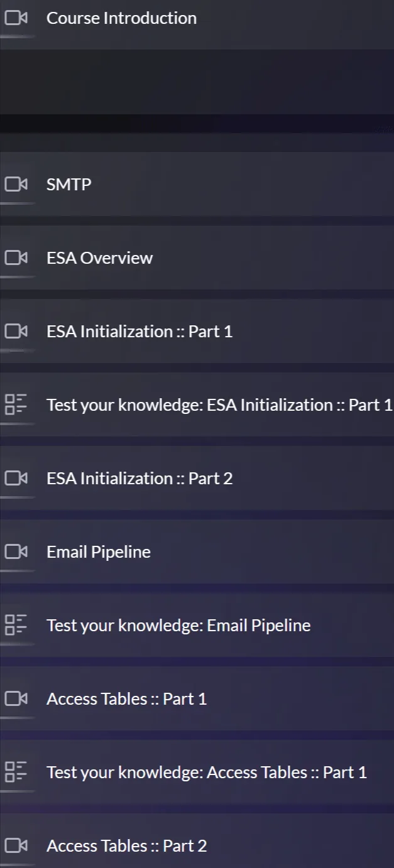Click video icon for Access Tables Part 2
The image size is (394, 868).
point(16,845)
